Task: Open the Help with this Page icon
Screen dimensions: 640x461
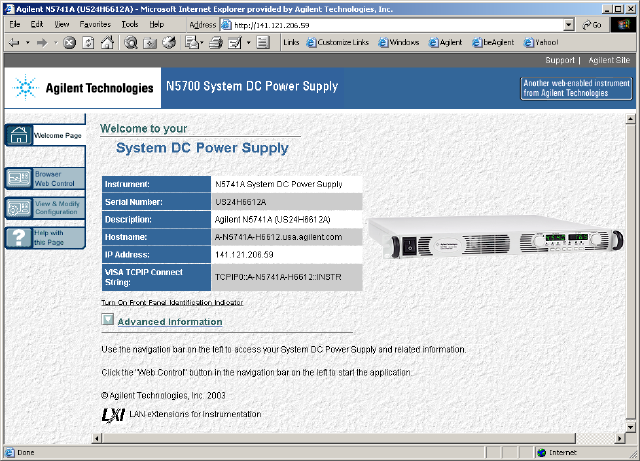Action: [x=19, y=238]
